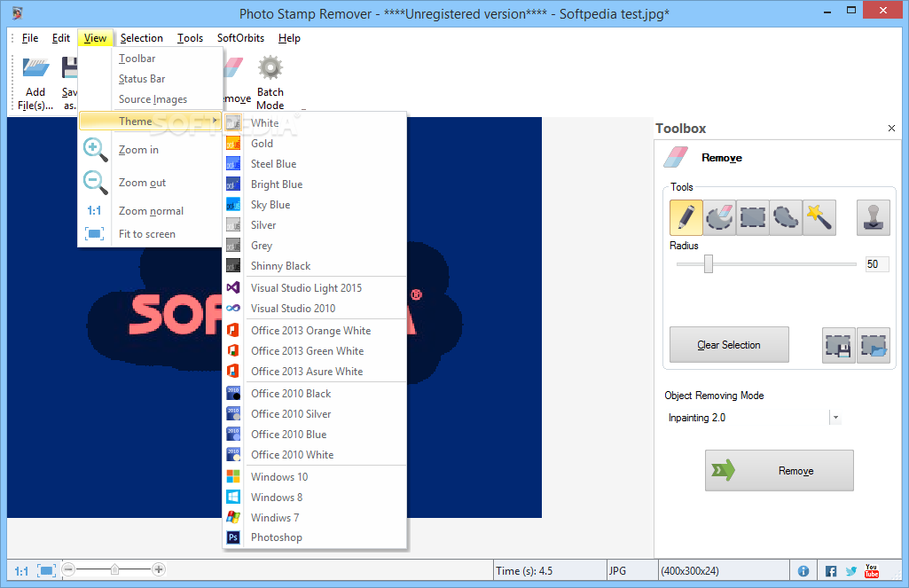Click the Clear Selection button

point(729,345)
